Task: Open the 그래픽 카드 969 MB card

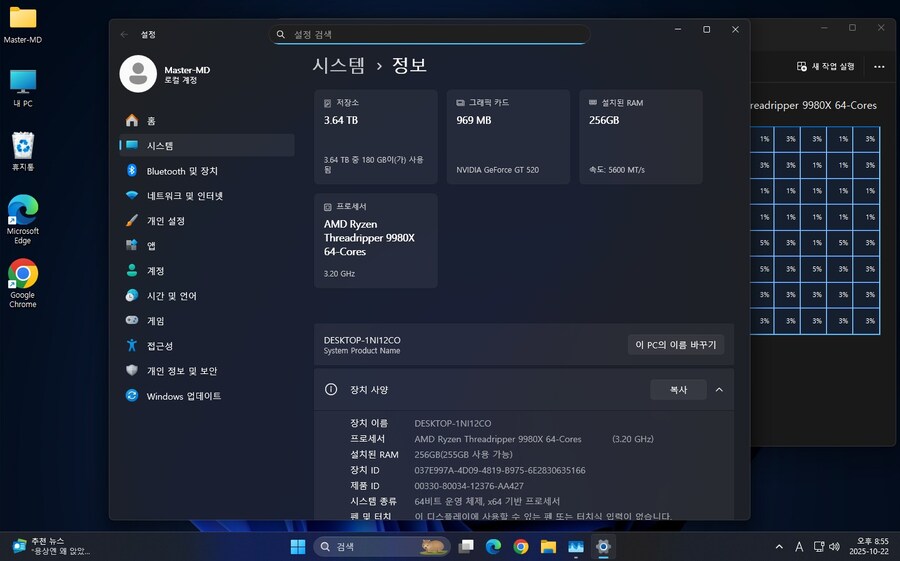Action: point(509,137)
